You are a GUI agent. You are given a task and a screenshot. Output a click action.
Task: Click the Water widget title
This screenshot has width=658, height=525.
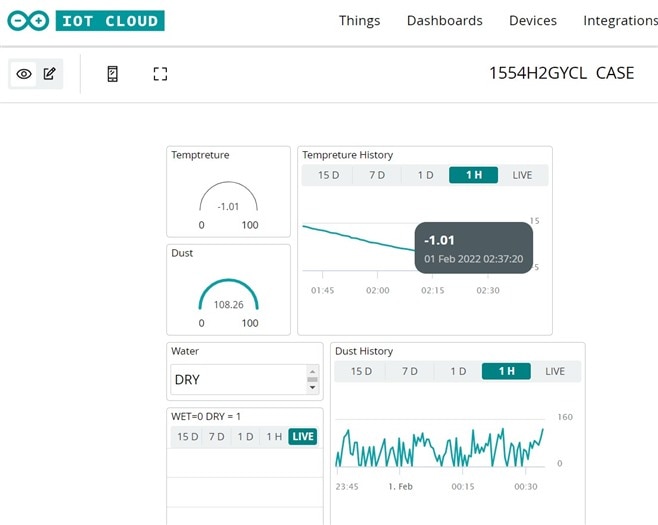[185, 351]
